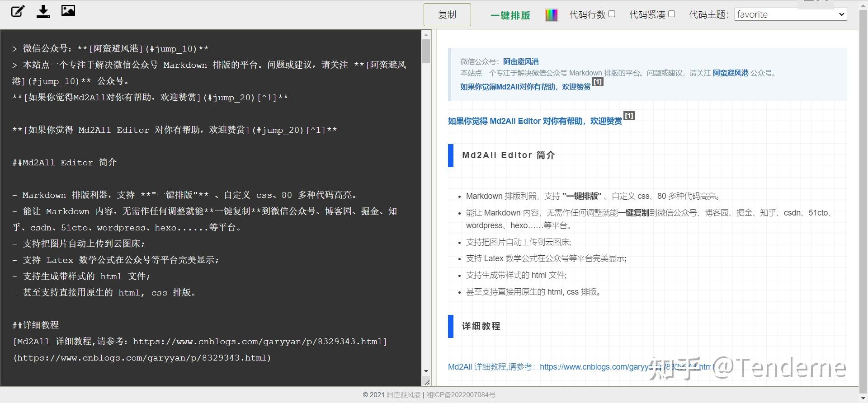
Task: Toggle the 代码紧凑 checkbox
Action: tap(671, 14)
